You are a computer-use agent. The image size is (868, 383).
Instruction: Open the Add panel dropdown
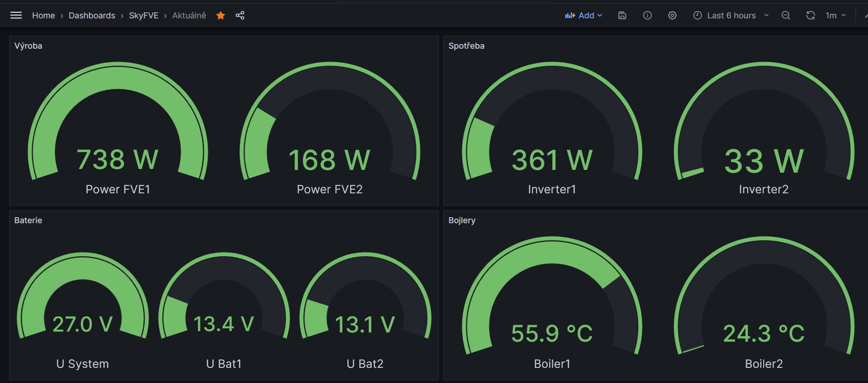pyautogui.click(x=584, y=16)
